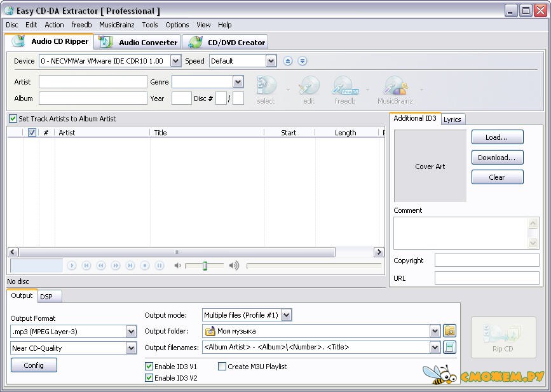Click the Clear cover art button

click(497, 177)
